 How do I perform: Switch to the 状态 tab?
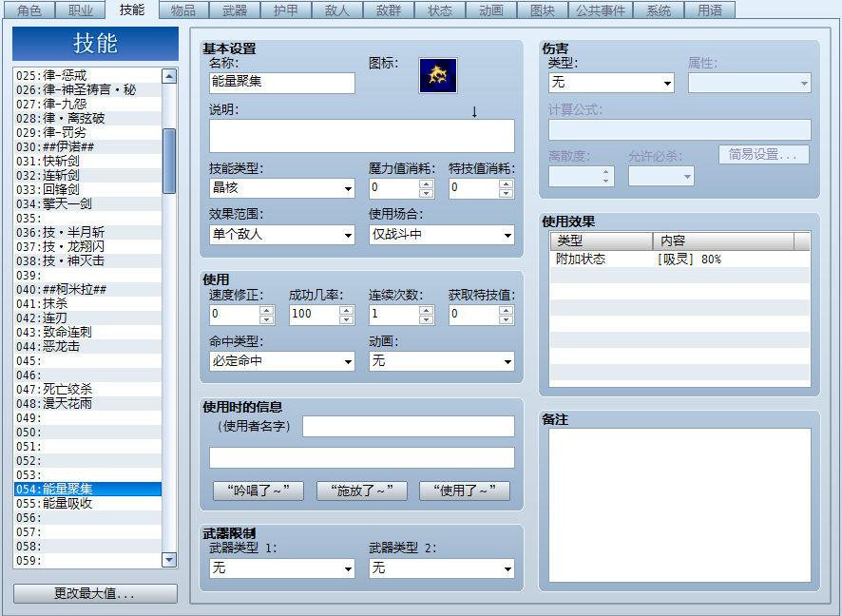[440, 10]
